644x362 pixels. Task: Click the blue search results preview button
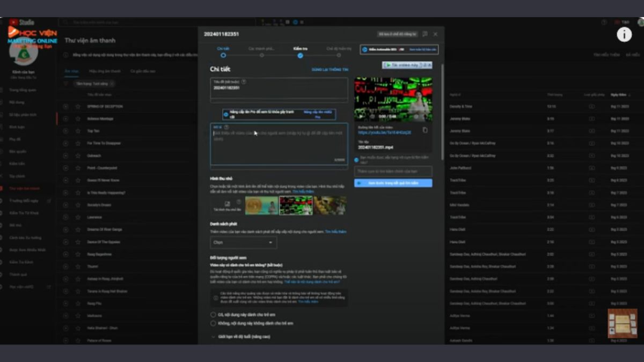pos(393,183)
